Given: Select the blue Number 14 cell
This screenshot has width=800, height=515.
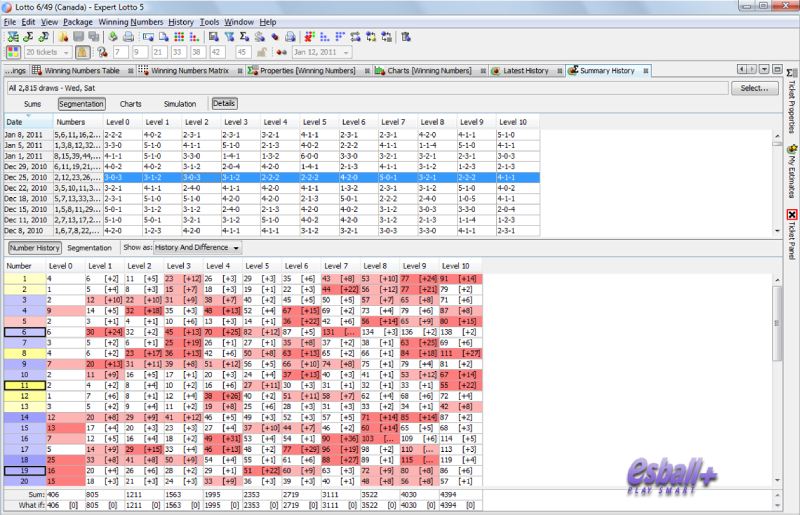Looking at the screenshot, I should tap(24, 417).
